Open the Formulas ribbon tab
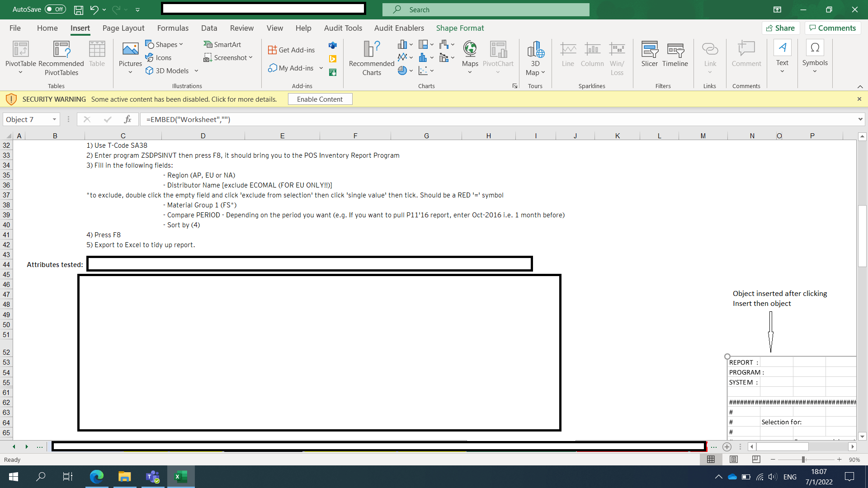 tap(173, 28)
